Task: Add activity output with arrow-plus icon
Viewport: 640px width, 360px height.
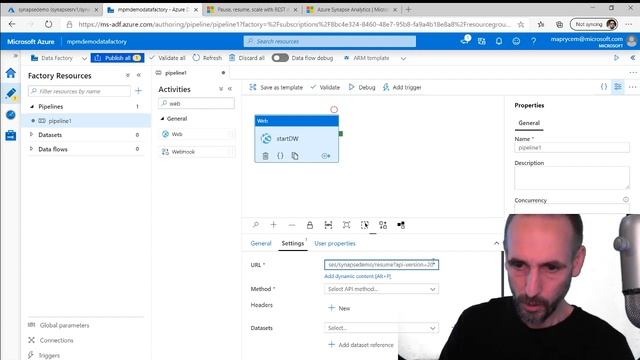Action: coord(326,156)
